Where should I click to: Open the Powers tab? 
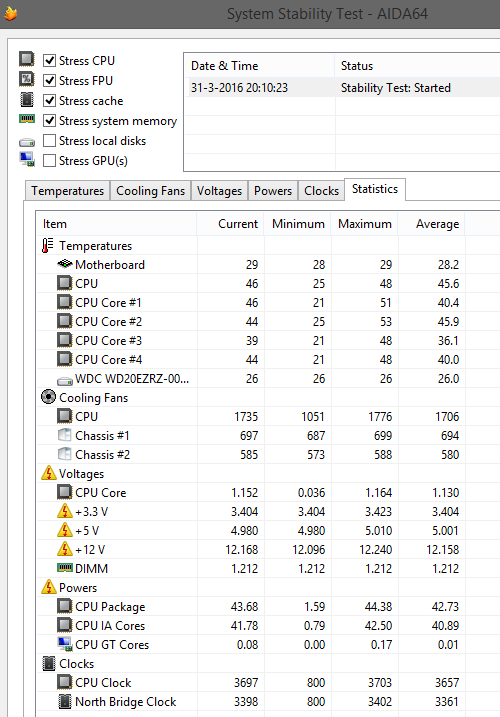[x=273, y=191]
